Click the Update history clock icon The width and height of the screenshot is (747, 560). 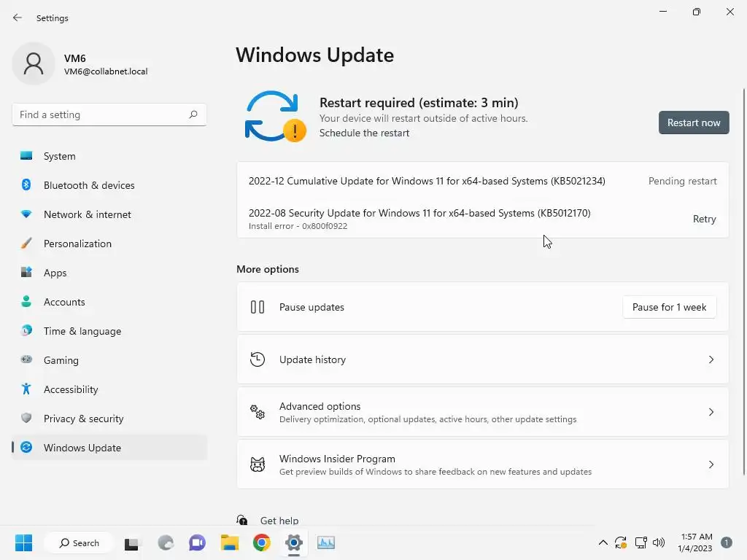(258, 359)
